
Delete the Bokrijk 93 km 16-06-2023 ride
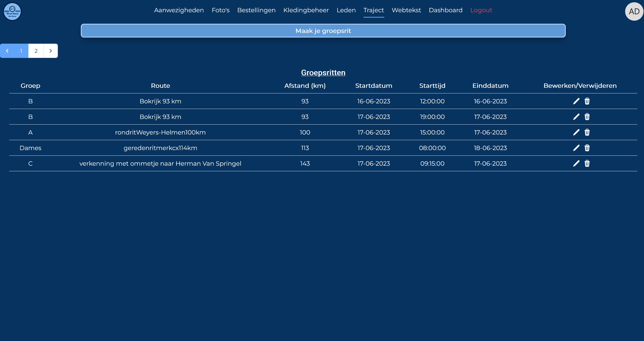click(587, 101)
